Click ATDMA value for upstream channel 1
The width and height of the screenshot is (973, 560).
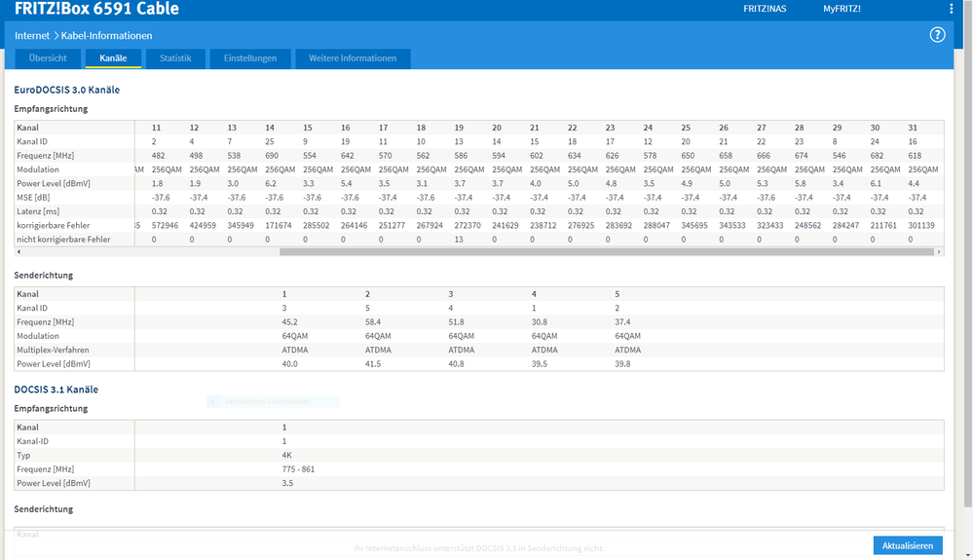tap(295, 350)
